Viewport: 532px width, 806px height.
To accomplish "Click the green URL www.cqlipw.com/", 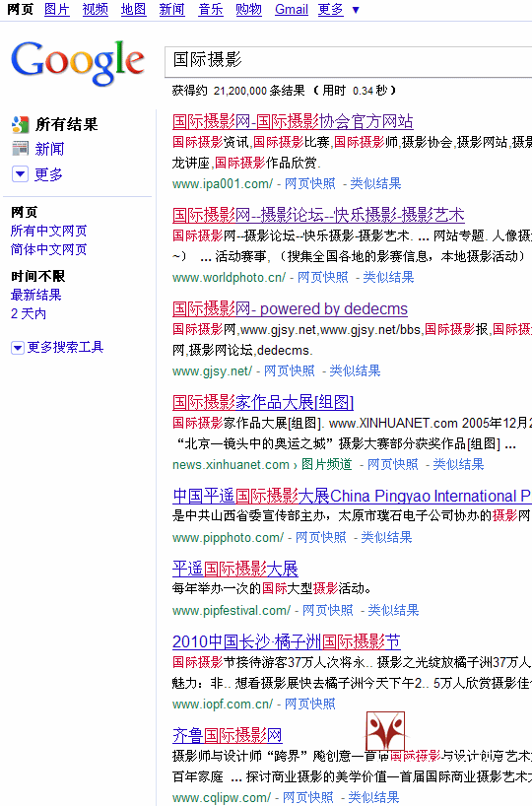I will 222,797.
